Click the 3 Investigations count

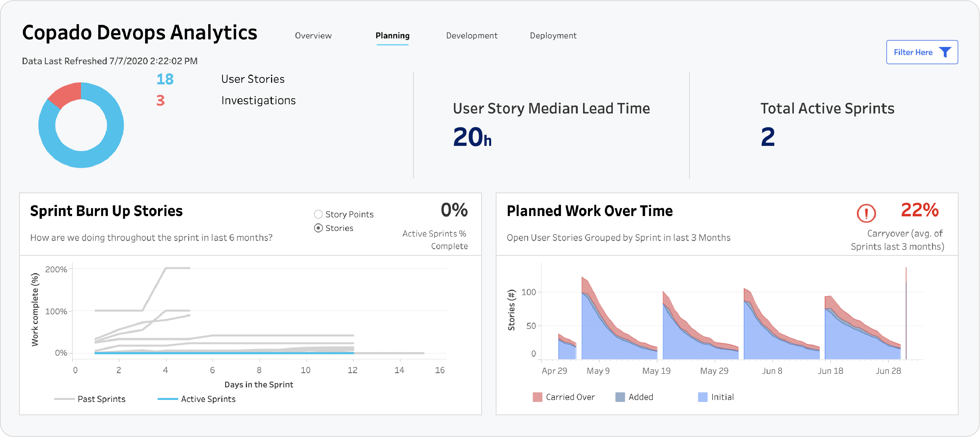[x=161, y=101]
